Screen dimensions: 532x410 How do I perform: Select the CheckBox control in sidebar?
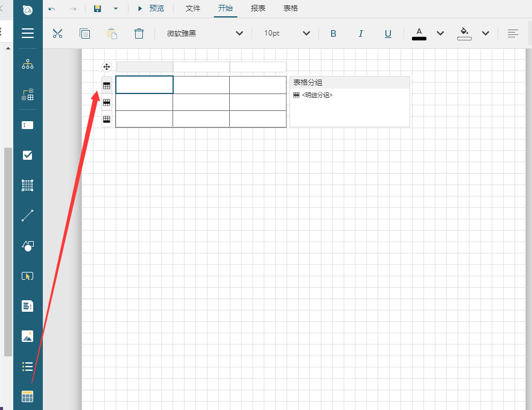click(x=28, y=156)
